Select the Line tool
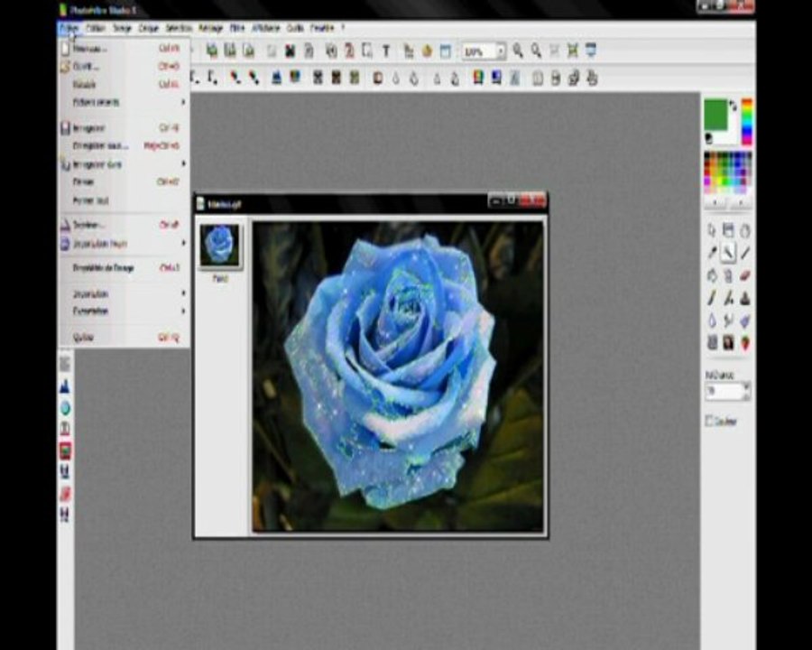The height and width of the screenshot is (650, 812). tap(744, 253)
